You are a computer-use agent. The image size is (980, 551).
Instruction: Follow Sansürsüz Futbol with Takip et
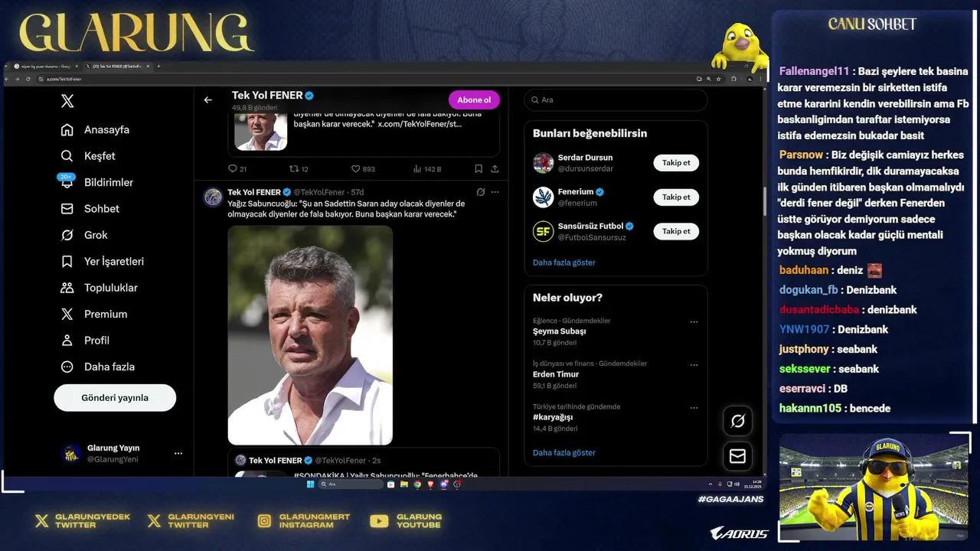click(x=676, y=231)
